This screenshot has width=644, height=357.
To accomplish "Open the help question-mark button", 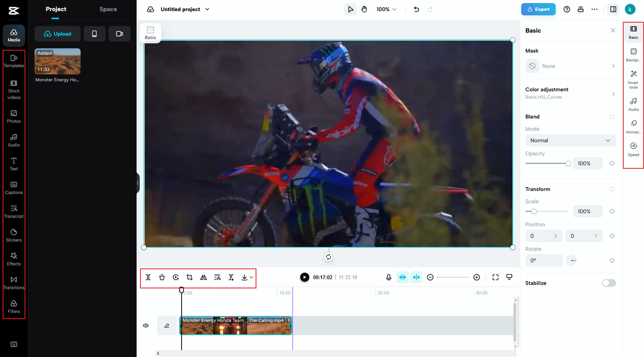I will tap(567, 9).
